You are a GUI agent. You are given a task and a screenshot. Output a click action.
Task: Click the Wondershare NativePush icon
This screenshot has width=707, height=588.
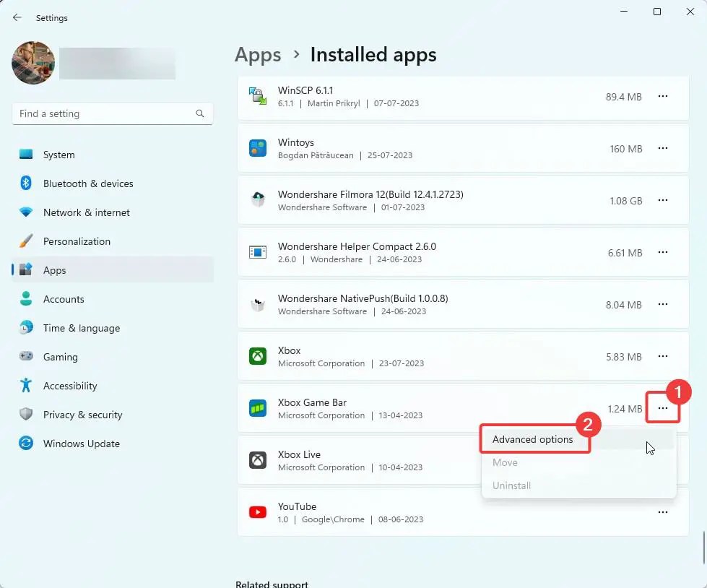(258, 305)
